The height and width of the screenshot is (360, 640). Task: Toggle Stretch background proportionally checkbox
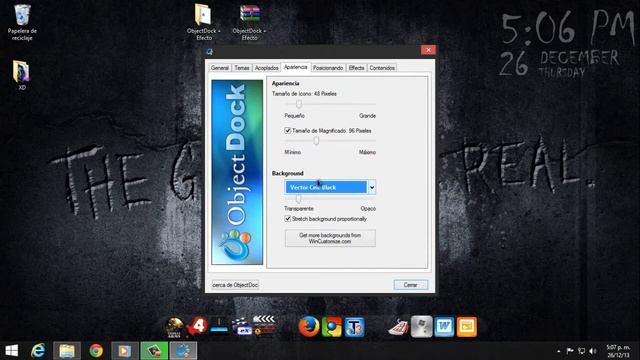(x=287, y=219)
